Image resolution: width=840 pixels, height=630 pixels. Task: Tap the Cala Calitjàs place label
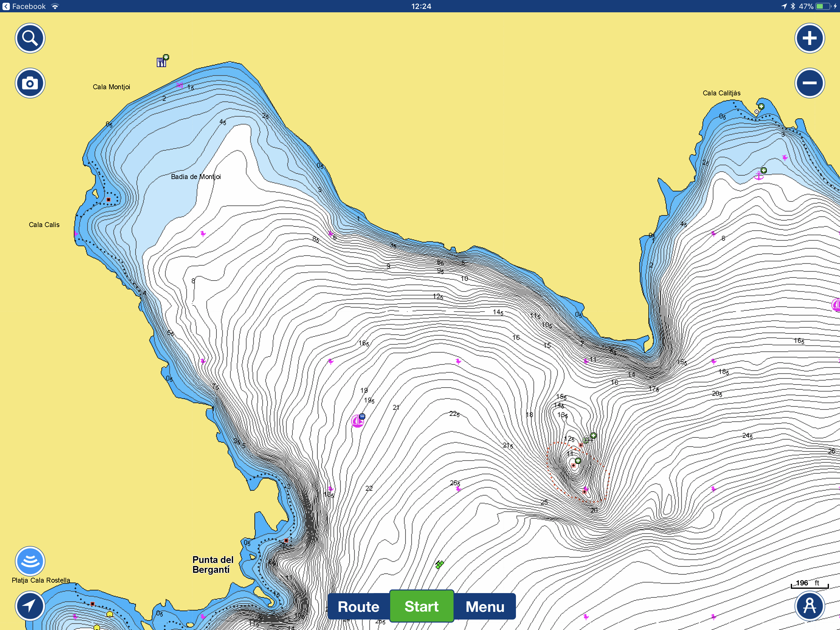point(721,93)
